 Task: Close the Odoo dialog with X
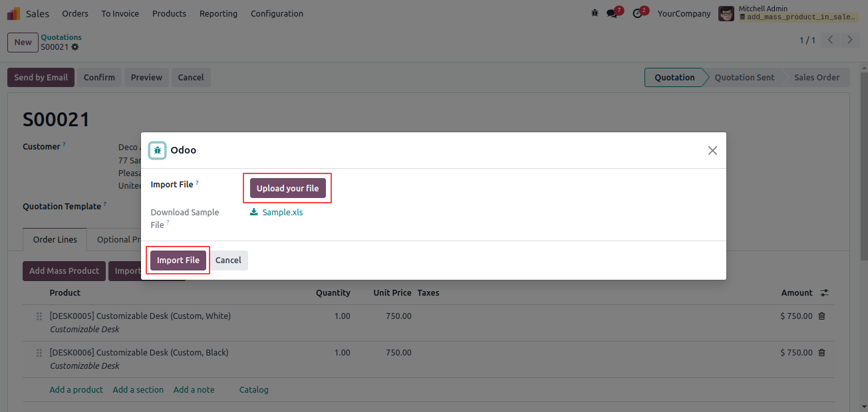click(x=712, y=150)
